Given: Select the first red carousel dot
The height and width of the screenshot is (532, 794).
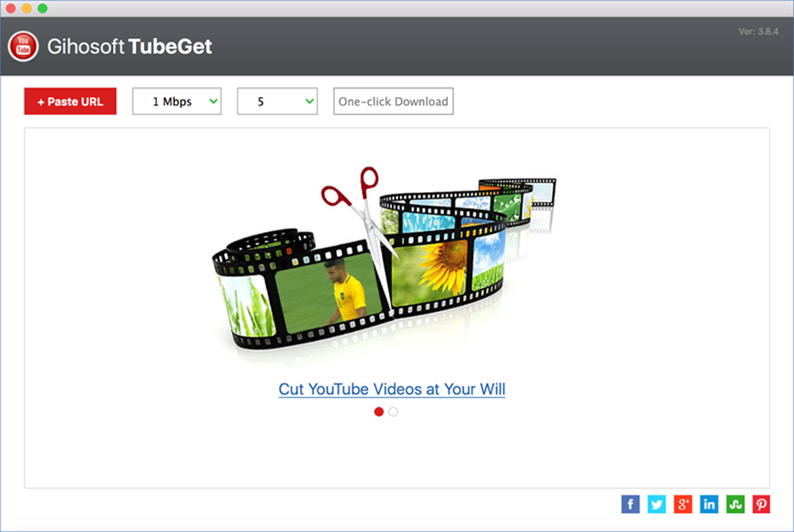Looking at the screenshot, I should pyautogui.click(x=379, y=411).
